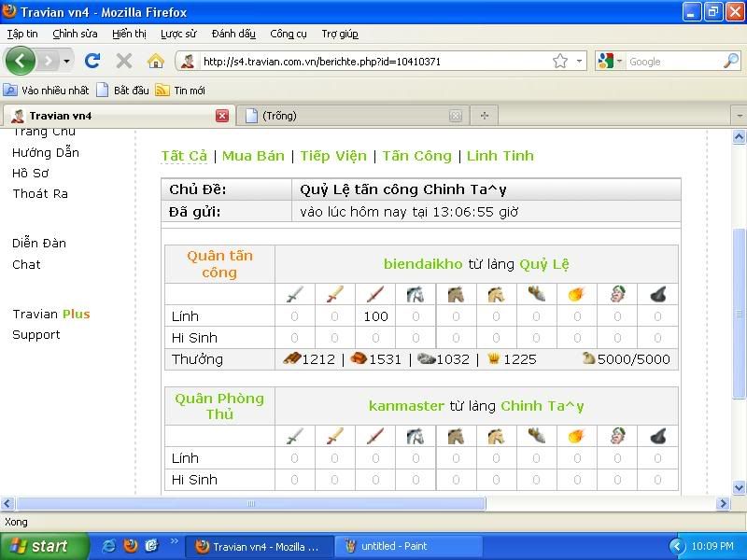Image resolution: width=747 pixels, height=560 pixels.
Task: Open the Google search engine selector
Action: 610,61
